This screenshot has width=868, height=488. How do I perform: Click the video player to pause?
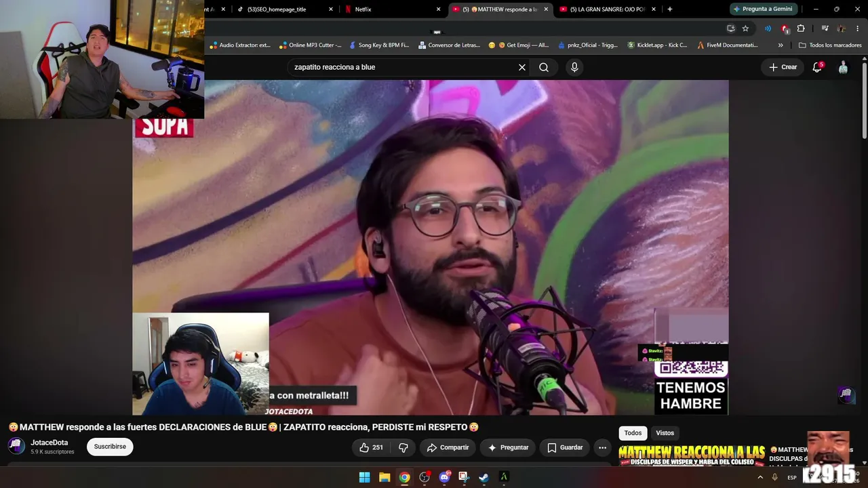tap(430, 247)
